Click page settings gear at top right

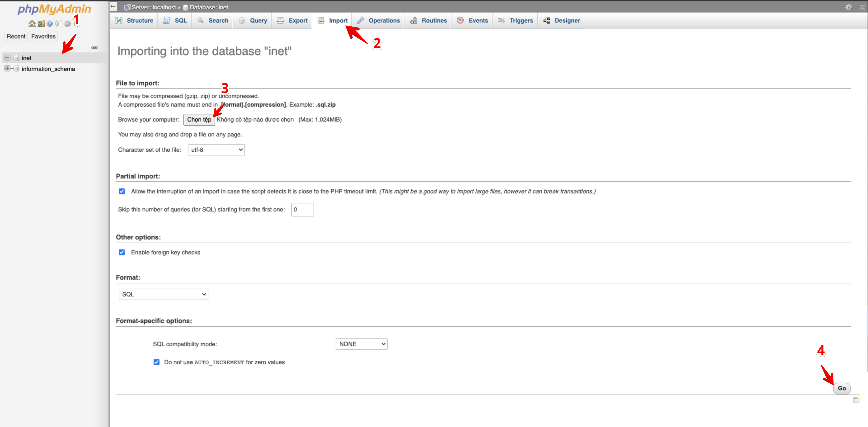click(x=848, y=7)
